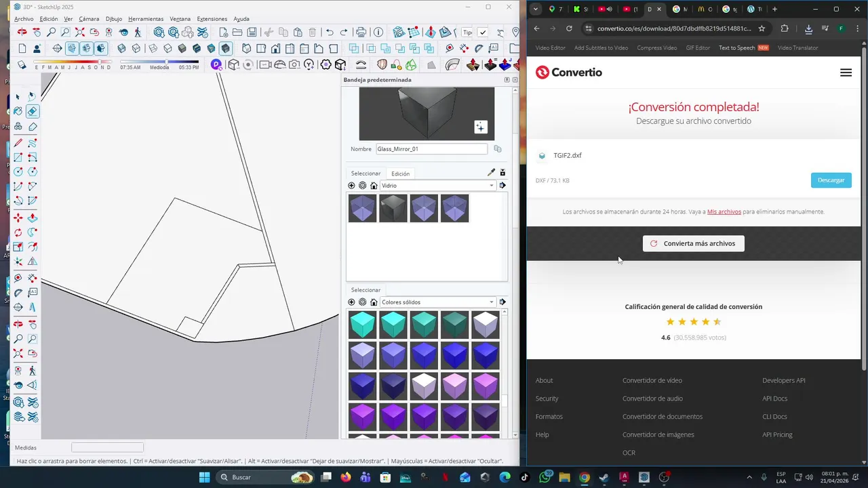This screenshot has height=488, width=868.
Task: Open the Extensiones menu
Action: pos(212,19)
